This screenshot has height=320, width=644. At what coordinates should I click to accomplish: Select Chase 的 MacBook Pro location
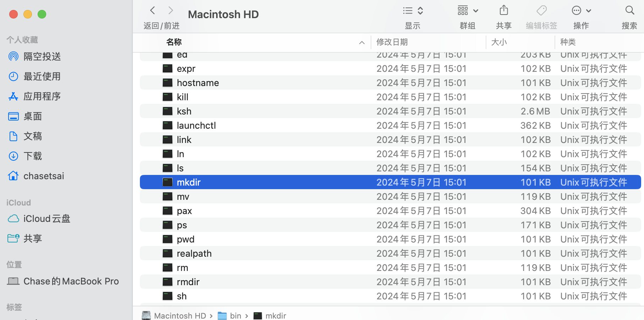point(63,281)
